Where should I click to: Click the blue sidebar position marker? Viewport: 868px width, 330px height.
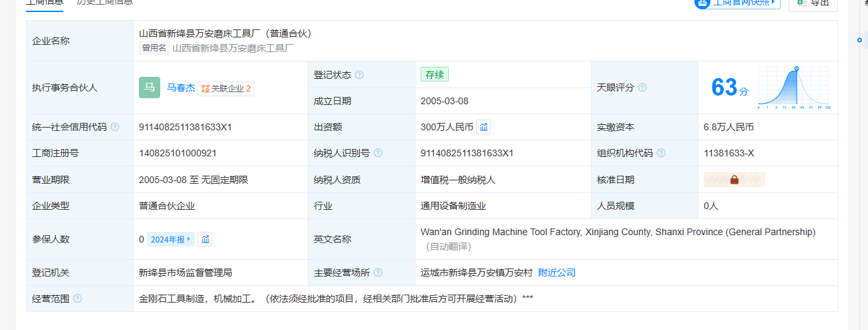[859, 40]
